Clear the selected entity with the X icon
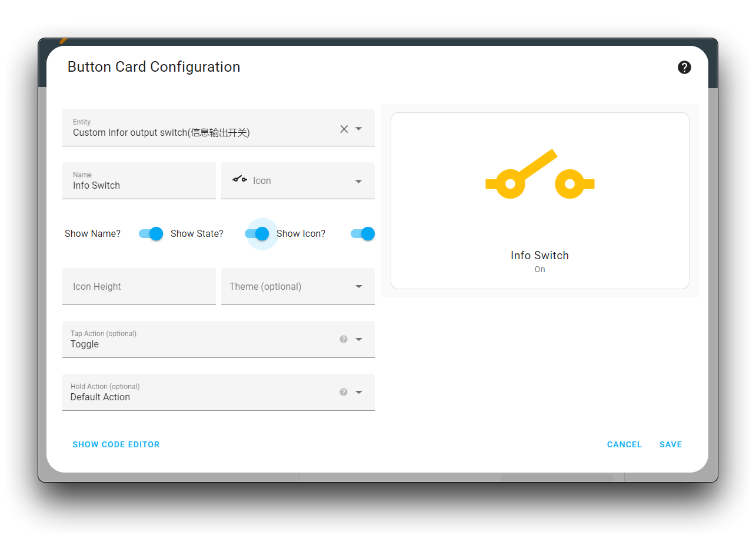 (x=344, y=129)
